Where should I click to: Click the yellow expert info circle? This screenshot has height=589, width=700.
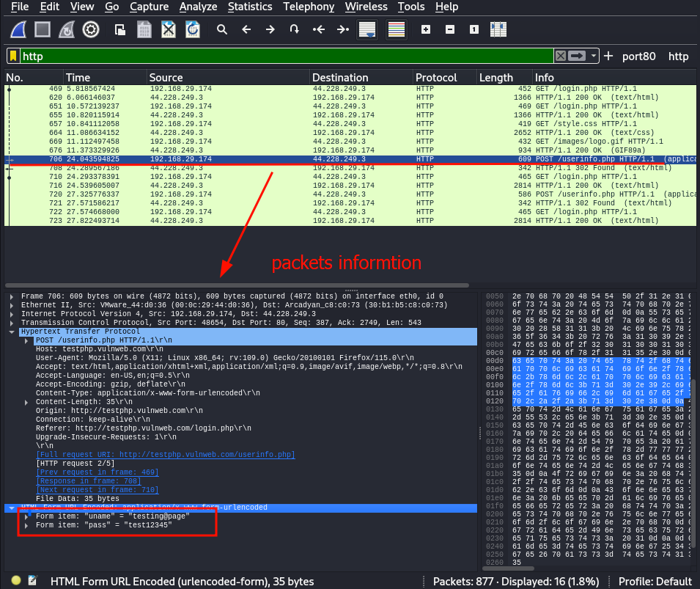click(16, 580)
